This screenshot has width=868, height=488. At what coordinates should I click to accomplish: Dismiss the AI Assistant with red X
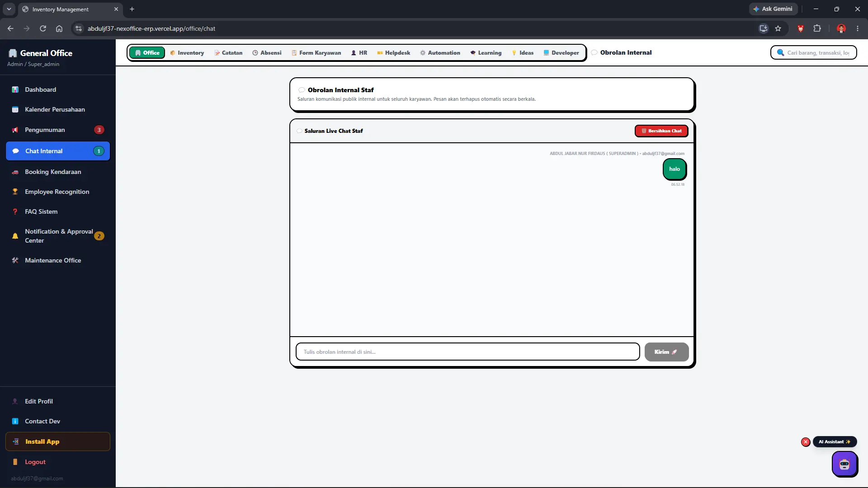(x=806, y=442)
